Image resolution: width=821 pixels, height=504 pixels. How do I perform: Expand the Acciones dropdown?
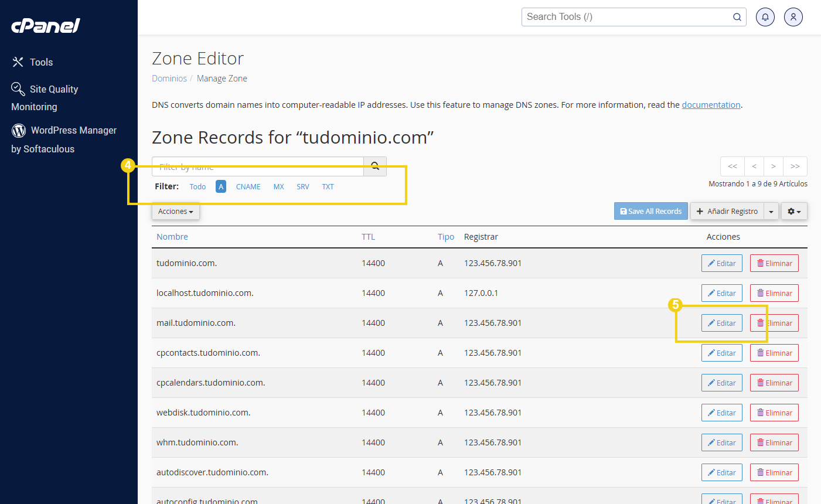175,212
